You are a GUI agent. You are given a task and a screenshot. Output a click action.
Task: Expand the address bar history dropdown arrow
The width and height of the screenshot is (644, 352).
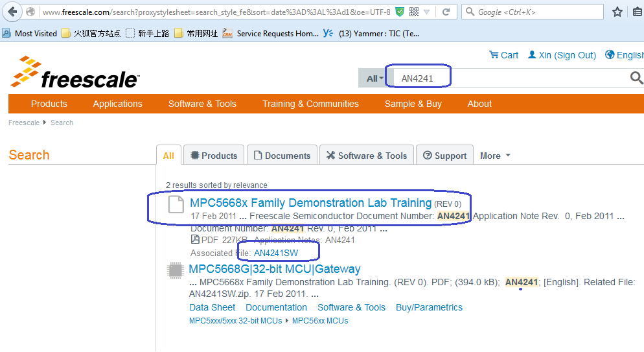click(x=427, y=12)
